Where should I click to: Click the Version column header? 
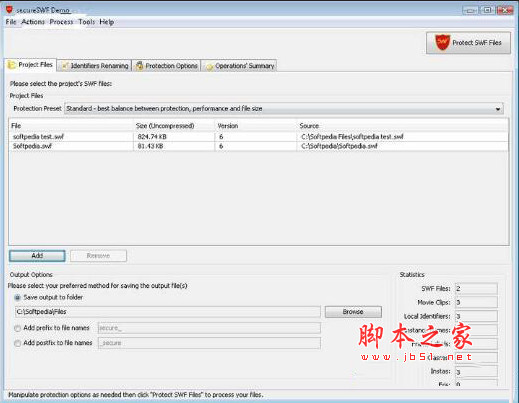[x=256, y=126]
